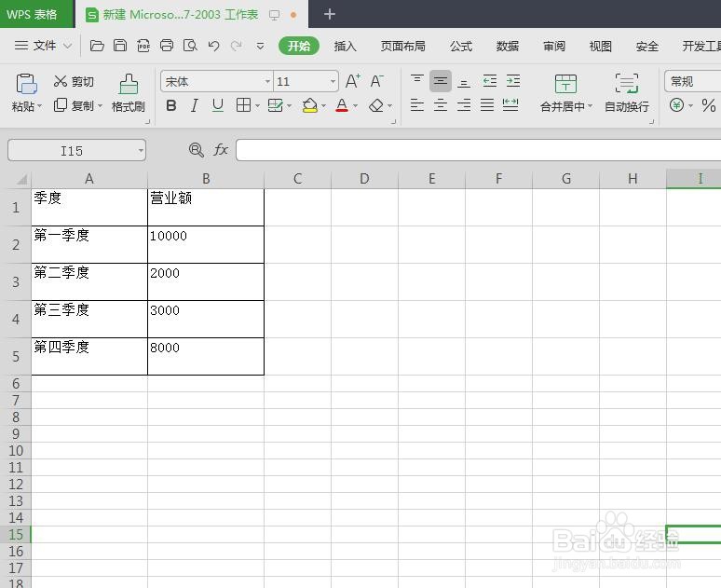Open the 文件 menu

click(43, 46)
